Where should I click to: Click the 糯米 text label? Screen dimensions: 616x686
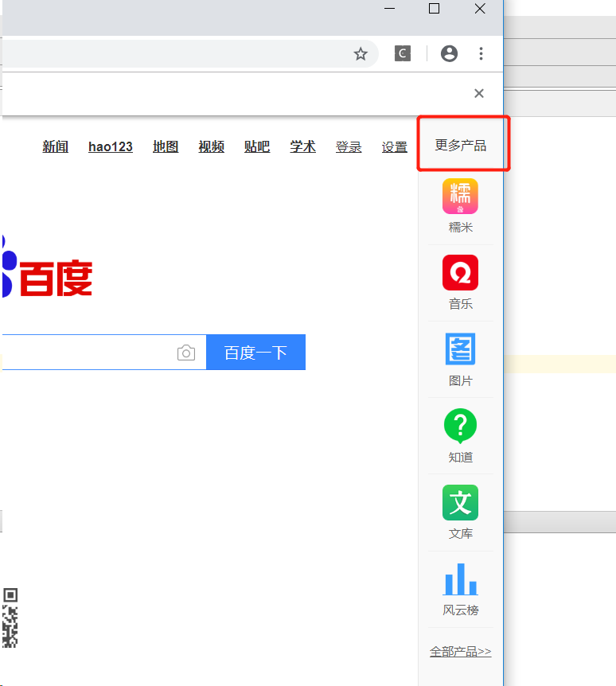pyautogui.click(x=461, y=228)
